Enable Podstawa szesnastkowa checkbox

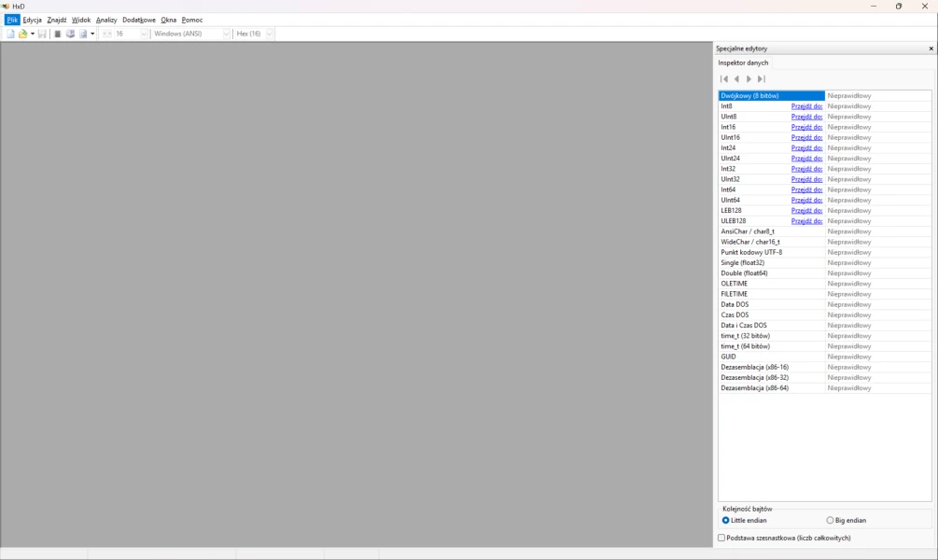coord(721,538)
